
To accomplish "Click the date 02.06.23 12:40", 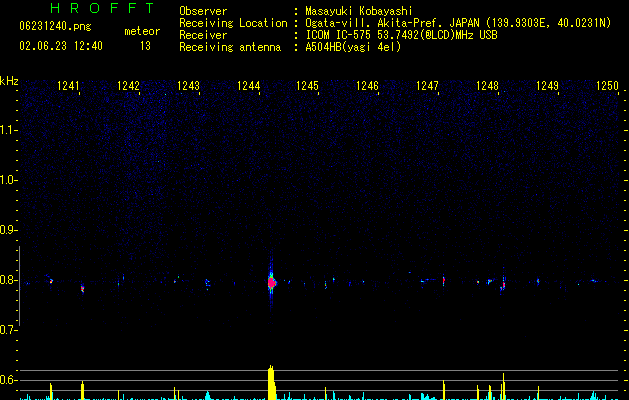I will 61,46.
